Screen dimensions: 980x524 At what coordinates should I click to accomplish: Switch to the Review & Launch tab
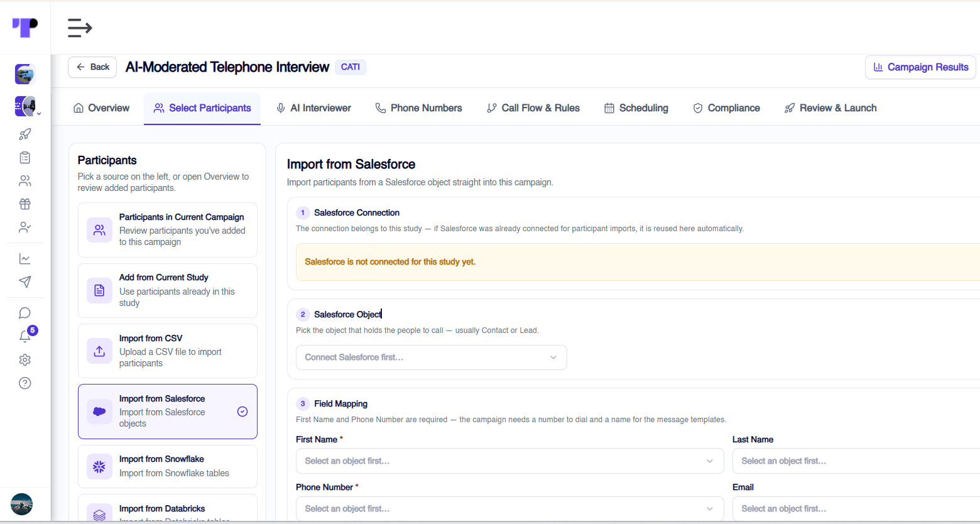pyautogui.click(x=830, y=108)
